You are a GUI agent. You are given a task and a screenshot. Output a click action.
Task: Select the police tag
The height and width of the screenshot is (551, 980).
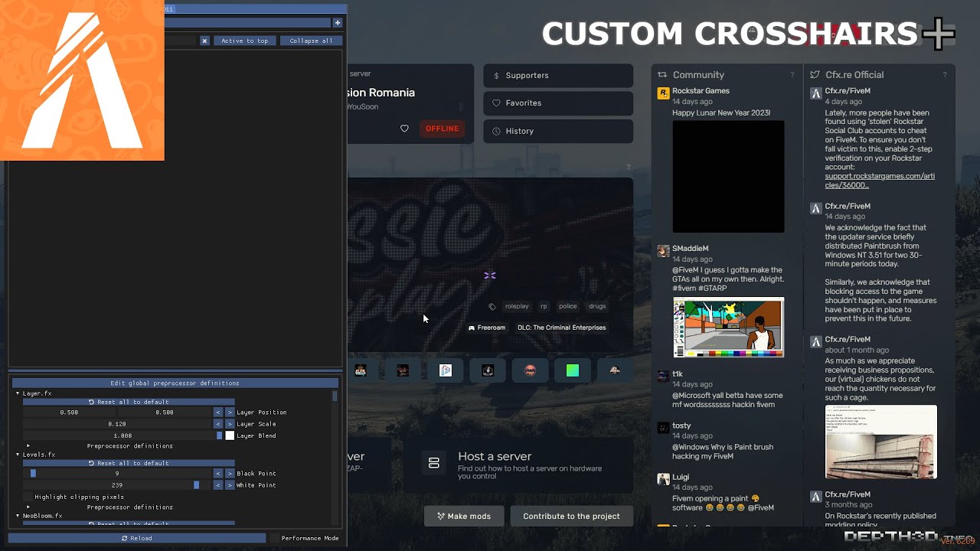click(x=567, y=306)
